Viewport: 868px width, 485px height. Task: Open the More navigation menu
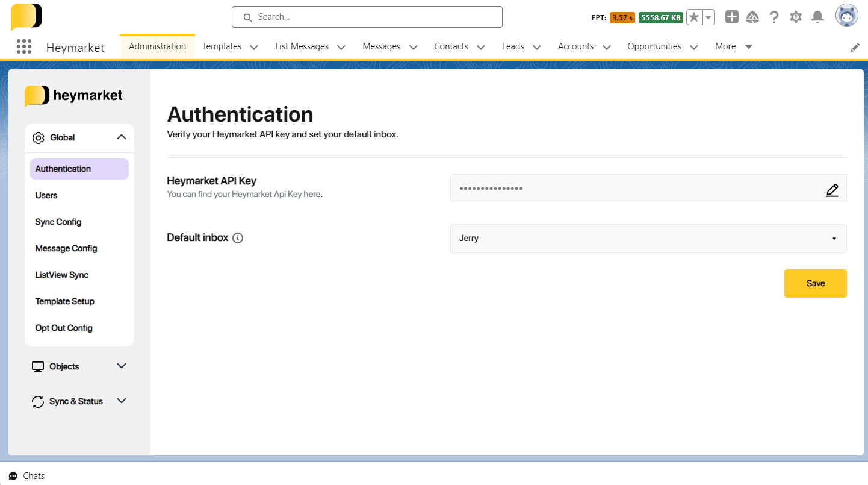(734, 46)
